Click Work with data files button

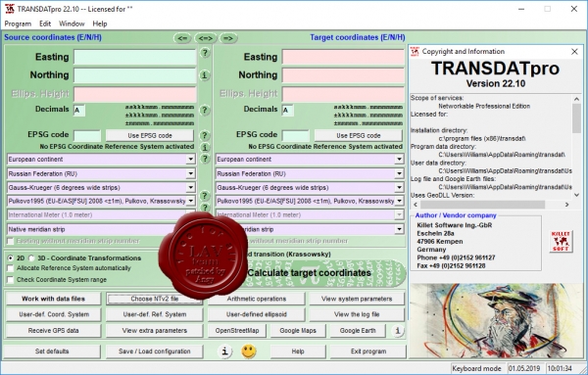tap(53, 299)
